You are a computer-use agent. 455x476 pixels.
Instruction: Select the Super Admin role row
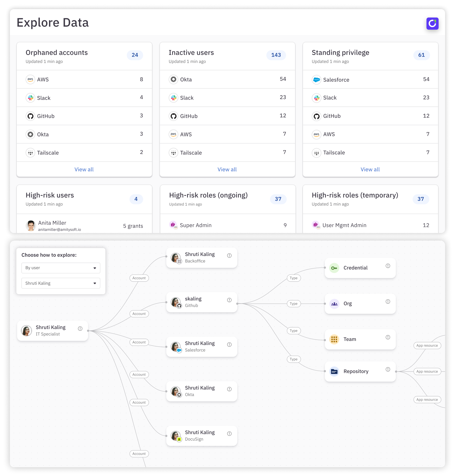227,225
